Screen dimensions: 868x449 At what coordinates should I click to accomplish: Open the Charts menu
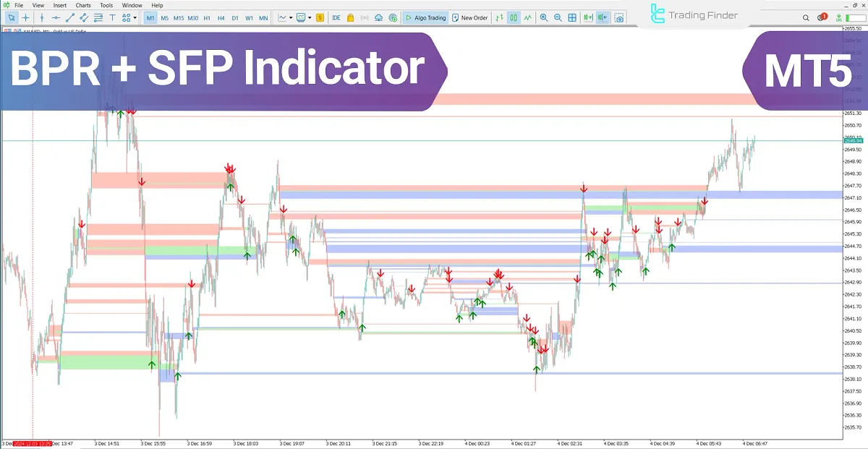pyautogui.click(x=82, y=5)
